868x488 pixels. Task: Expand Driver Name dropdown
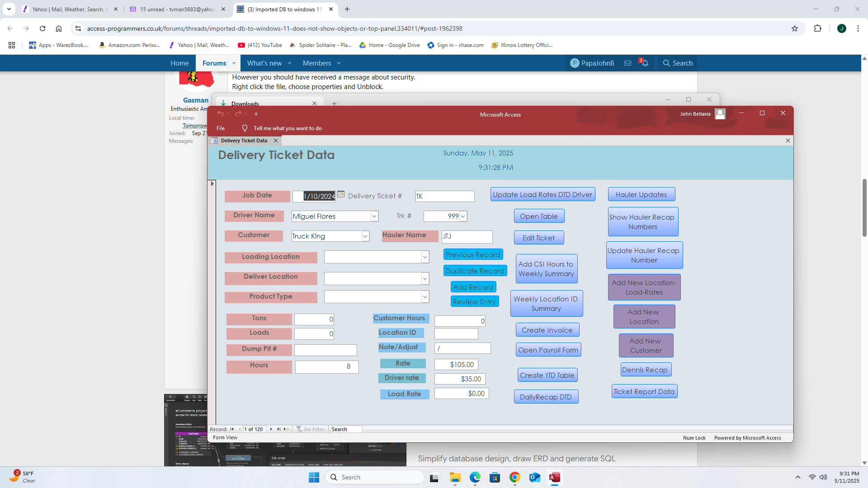374,216
